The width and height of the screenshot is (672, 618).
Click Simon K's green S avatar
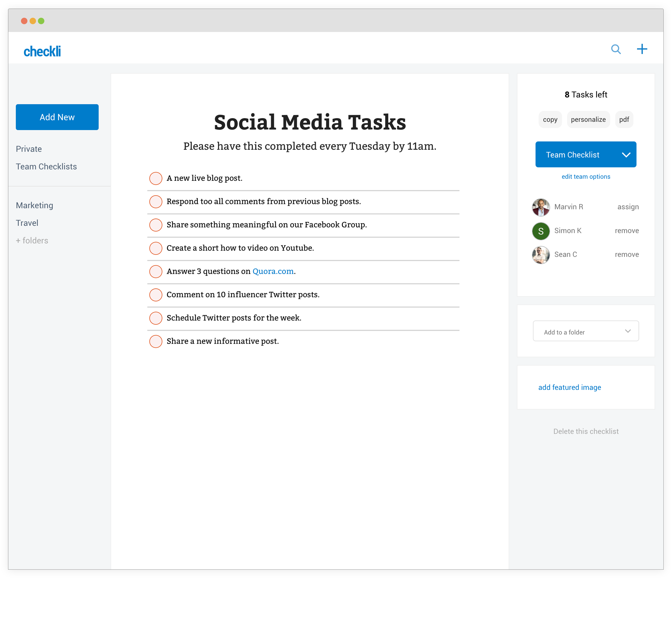pyautogui.click(x=541, y=231)
